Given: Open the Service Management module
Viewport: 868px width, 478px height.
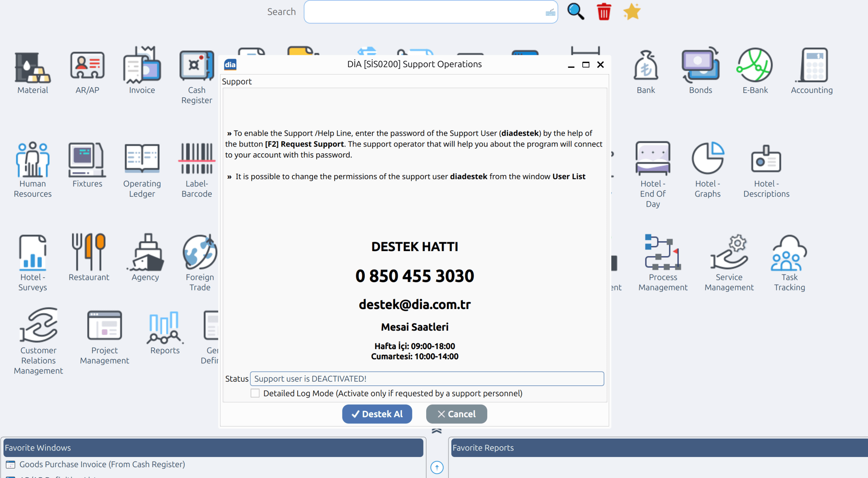Looking at the screenshot, I should coord(729,263).
